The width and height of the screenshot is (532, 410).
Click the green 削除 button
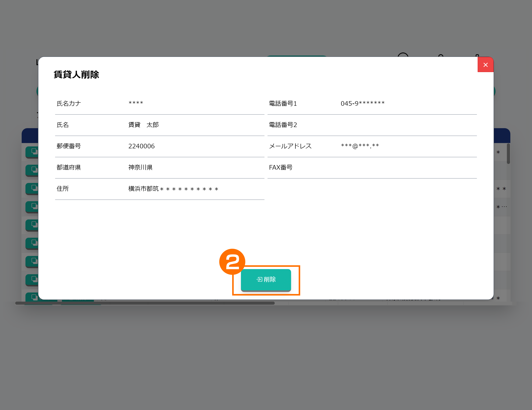pos(266,279)
